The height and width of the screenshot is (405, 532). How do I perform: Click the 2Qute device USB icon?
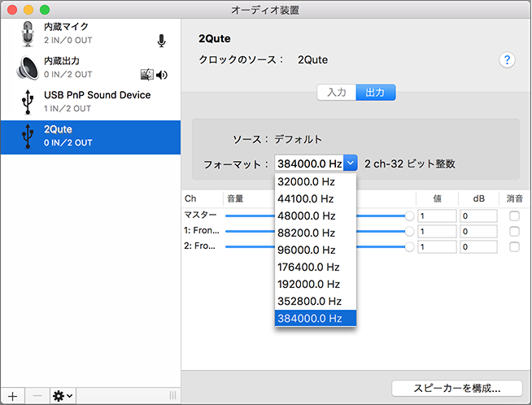[28, 137]
